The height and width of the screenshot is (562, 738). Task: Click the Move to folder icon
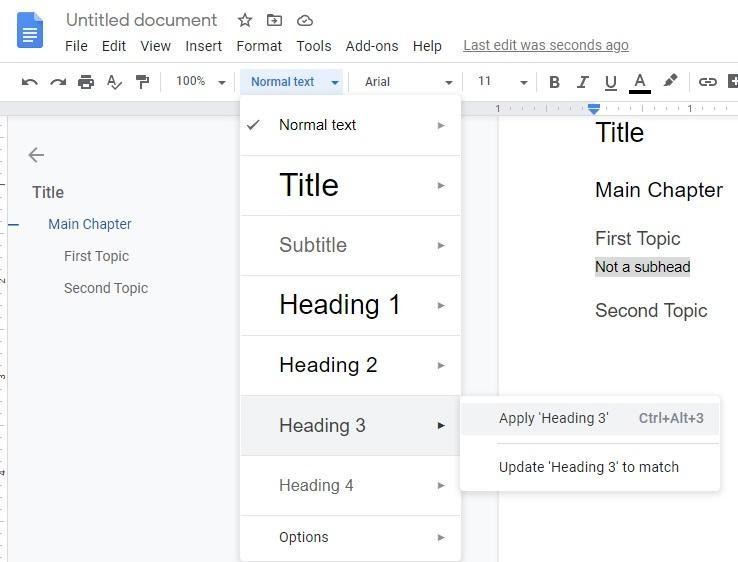(x=274, y=20)
